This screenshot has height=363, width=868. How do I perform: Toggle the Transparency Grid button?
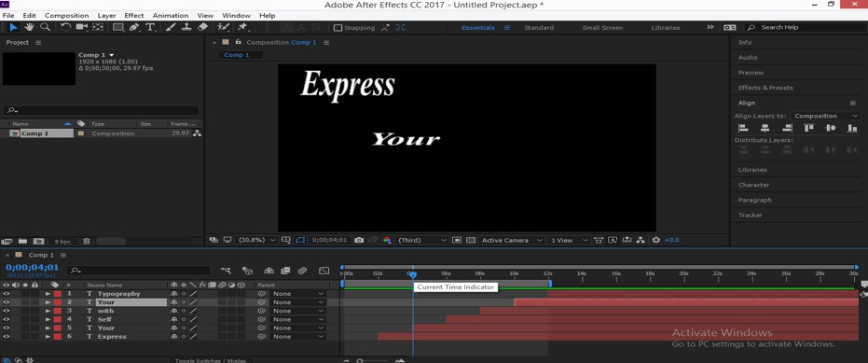[471, 240]
